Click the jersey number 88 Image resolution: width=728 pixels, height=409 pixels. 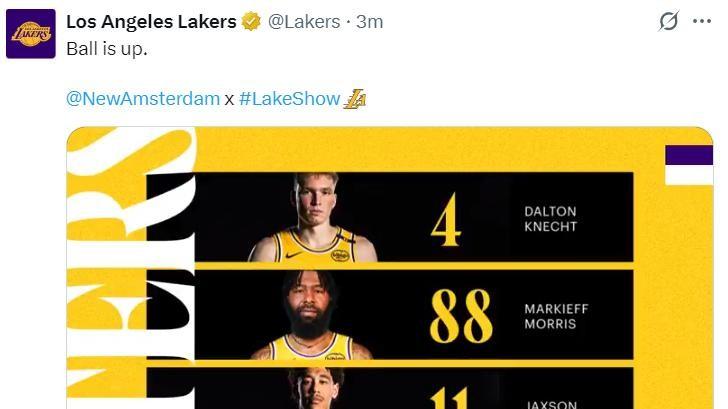(461, 316)
